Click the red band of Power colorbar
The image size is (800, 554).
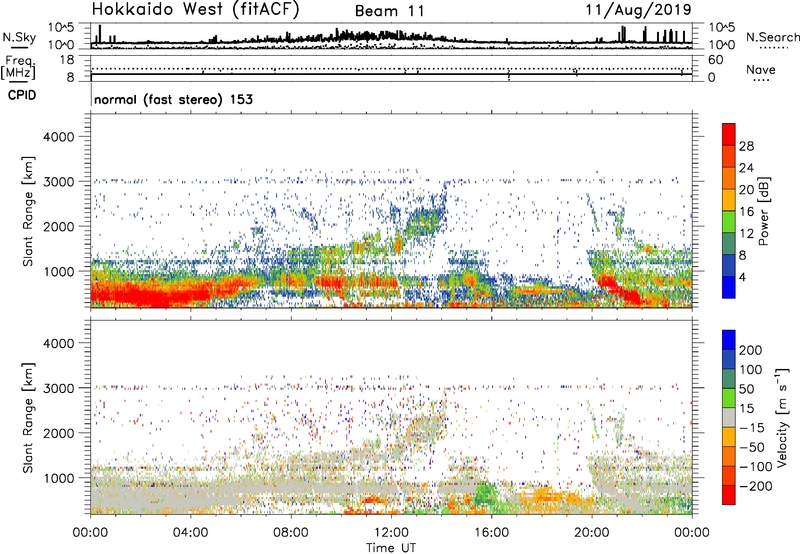click(x=729, y=134)
